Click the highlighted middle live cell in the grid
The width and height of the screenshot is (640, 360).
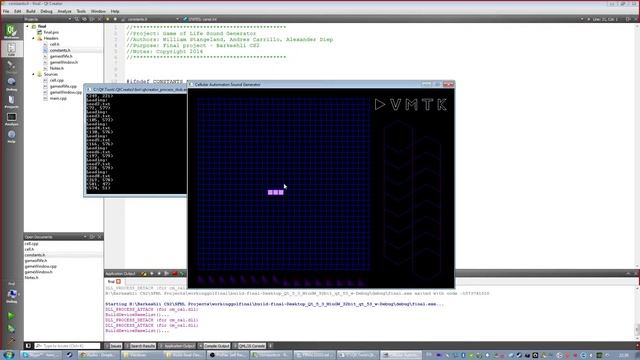point(276,192)
